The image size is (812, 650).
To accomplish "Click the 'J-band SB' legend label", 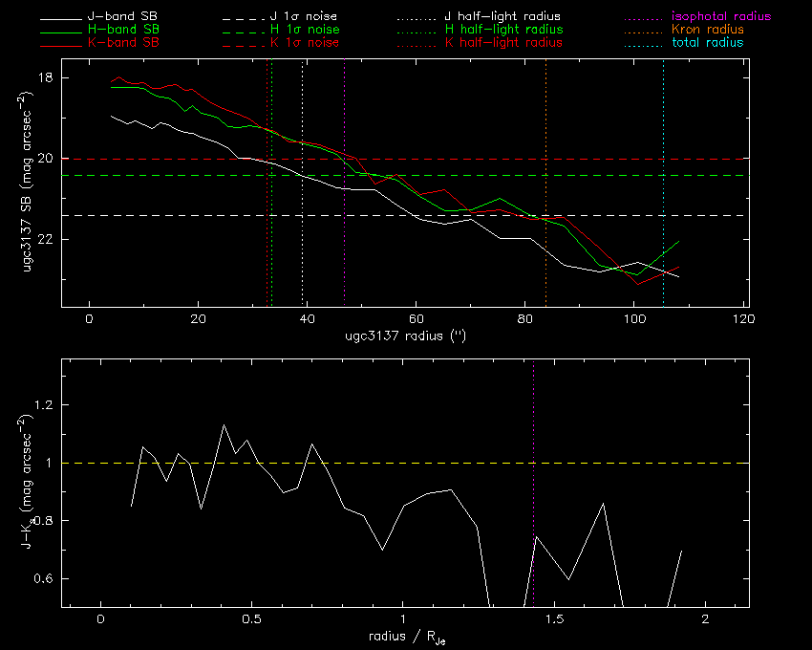I will tap(122, 16).
